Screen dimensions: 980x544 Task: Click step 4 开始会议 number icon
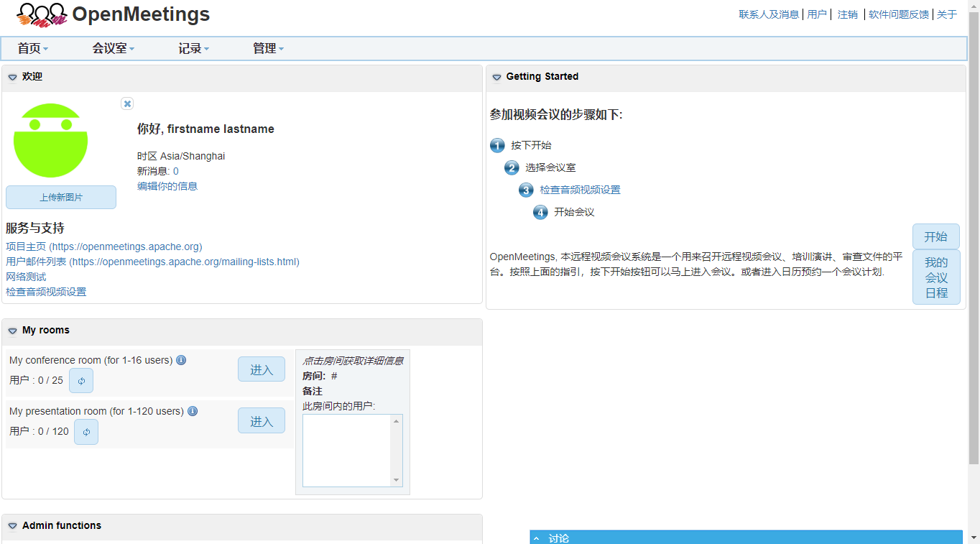click(x=540, y=212)
